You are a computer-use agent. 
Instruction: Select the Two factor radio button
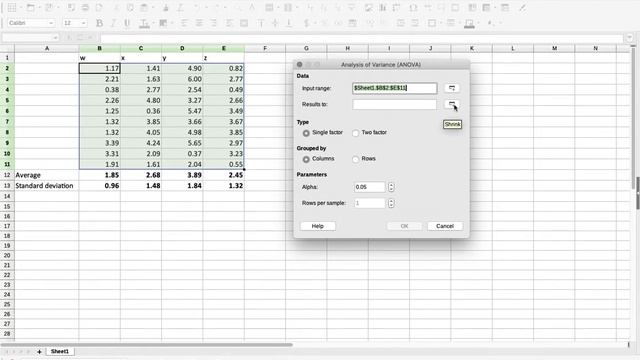pyautogui.click(x=356, y=133)
